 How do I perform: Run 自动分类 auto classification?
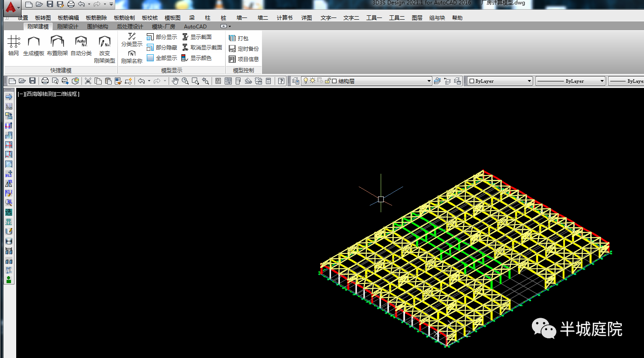[81, 42]
